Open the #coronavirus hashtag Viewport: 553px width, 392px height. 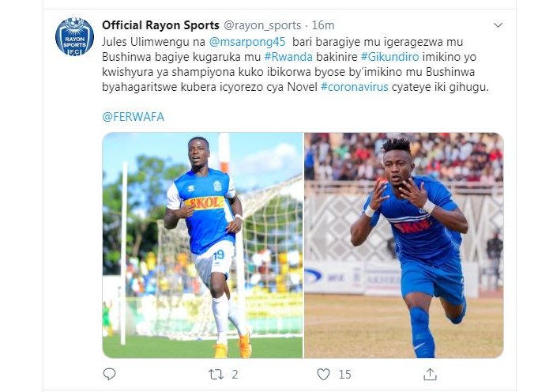(x=355, y=87)
